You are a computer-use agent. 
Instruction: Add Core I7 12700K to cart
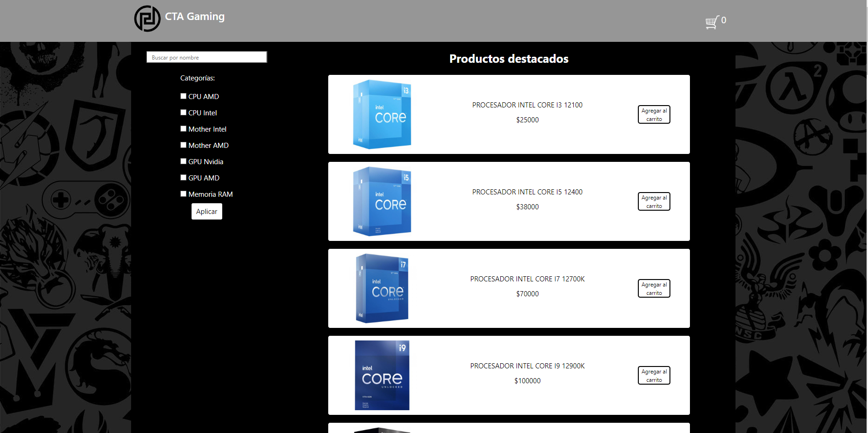coord(654,288)
